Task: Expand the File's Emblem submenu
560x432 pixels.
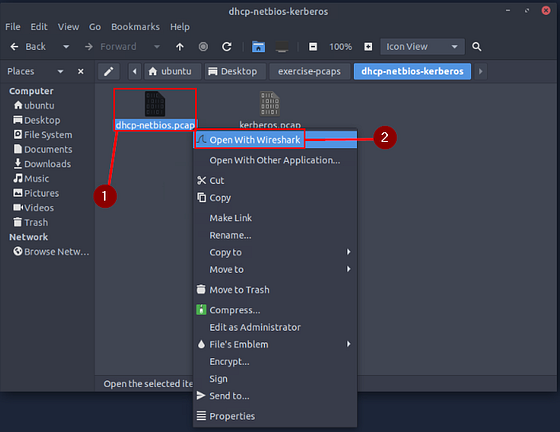Action: pos(275,345)
